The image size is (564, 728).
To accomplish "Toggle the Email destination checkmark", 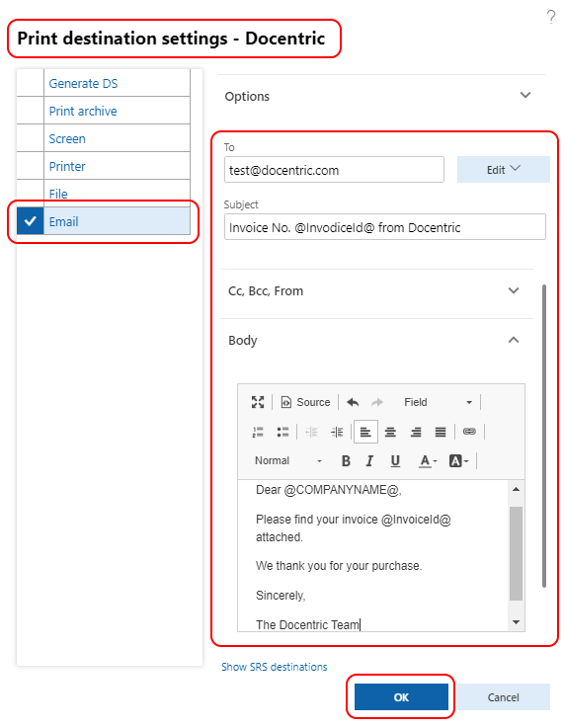I will [31, 221].
